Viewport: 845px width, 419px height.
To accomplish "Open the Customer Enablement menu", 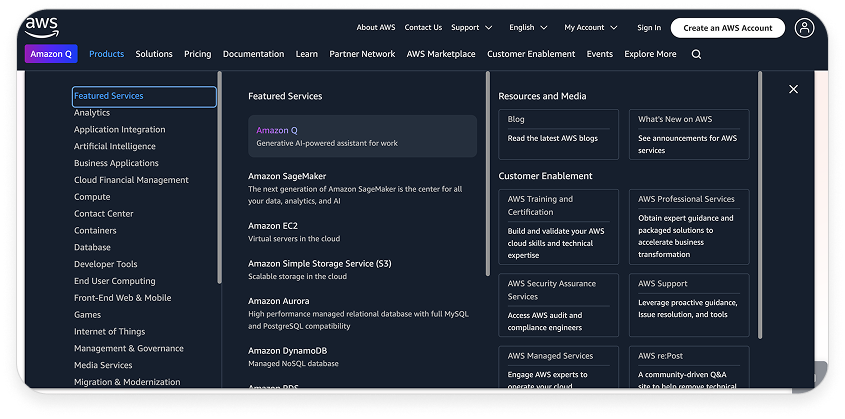I will (x=531, y=54).
